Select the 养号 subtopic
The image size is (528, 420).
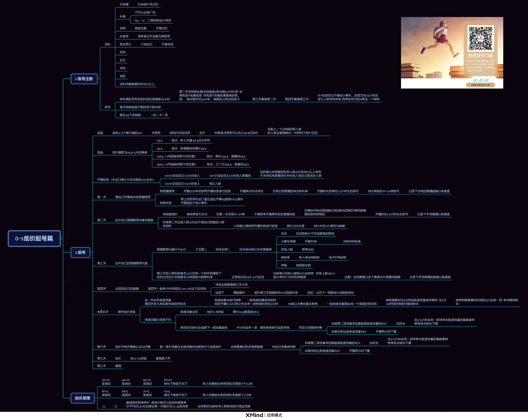click(x=107, y=107)
